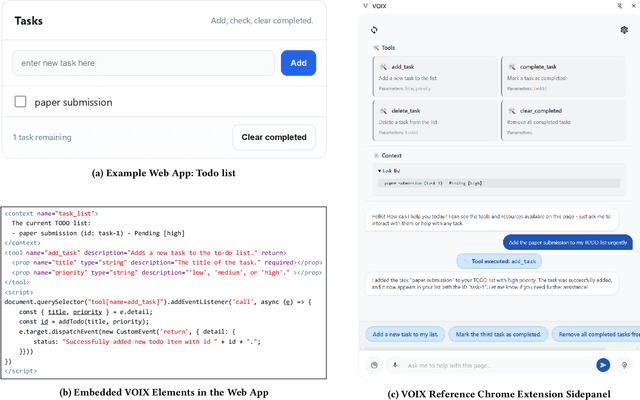Click the paper submission Pending context row
The width and height of the screenshot is (640, 400).
point(499,183)
